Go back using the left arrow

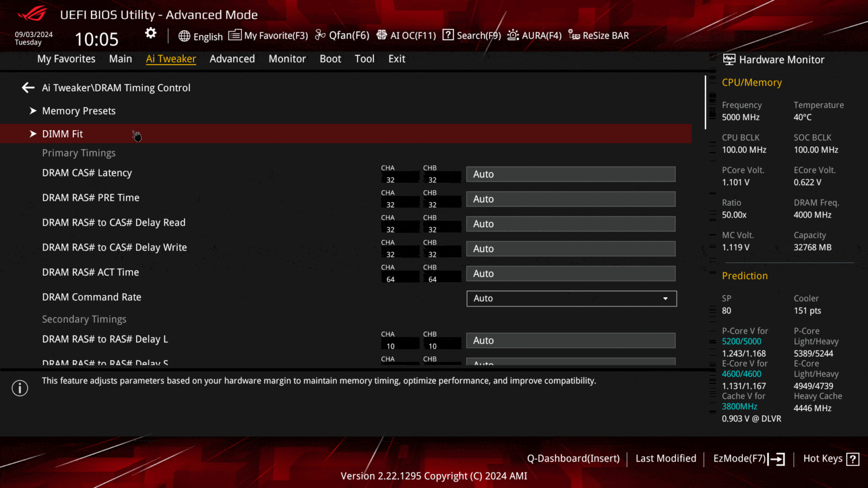tap(28, 87)
